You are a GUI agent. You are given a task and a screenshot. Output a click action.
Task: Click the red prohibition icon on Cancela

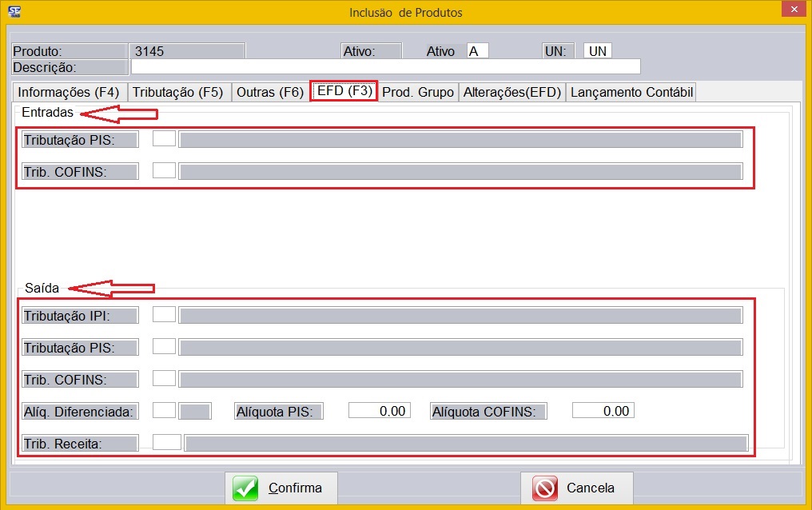[544, 488]
